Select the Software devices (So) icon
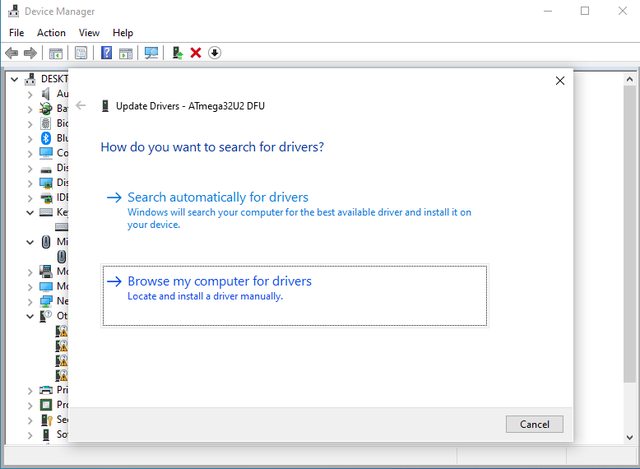The width and height of the screenshot is (640, 469). 46,435
